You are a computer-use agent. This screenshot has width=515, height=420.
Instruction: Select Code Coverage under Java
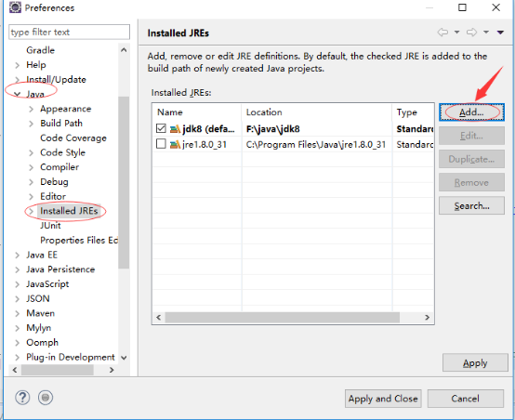(73, 138)
